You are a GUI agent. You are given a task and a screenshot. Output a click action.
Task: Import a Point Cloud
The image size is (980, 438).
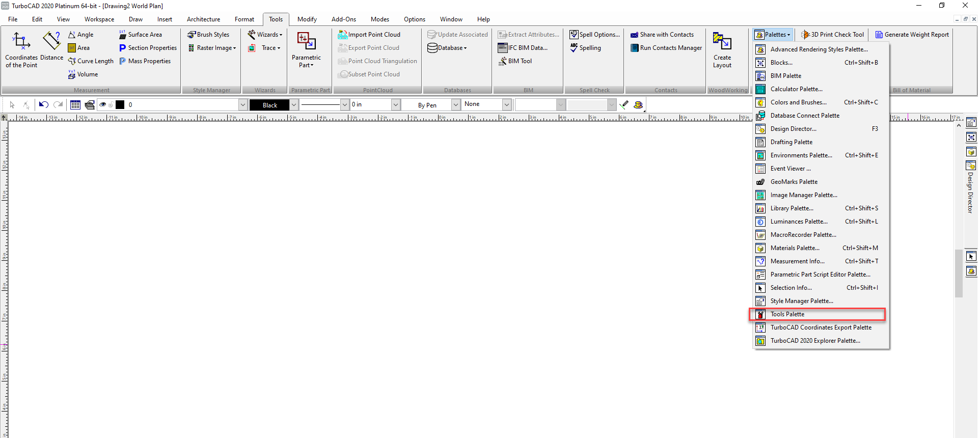(369, 35)
